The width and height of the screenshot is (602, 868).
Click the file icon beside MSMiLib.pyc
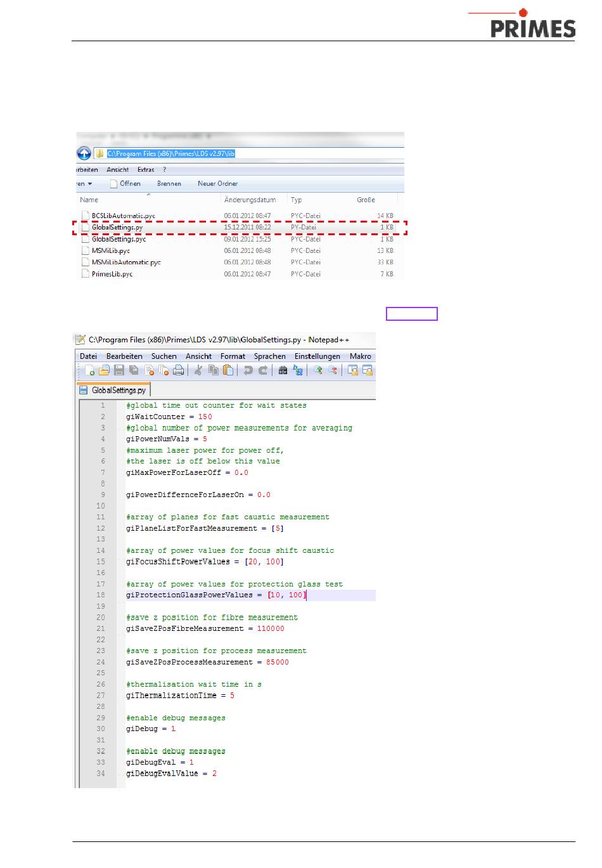click(x=86, y=250)
